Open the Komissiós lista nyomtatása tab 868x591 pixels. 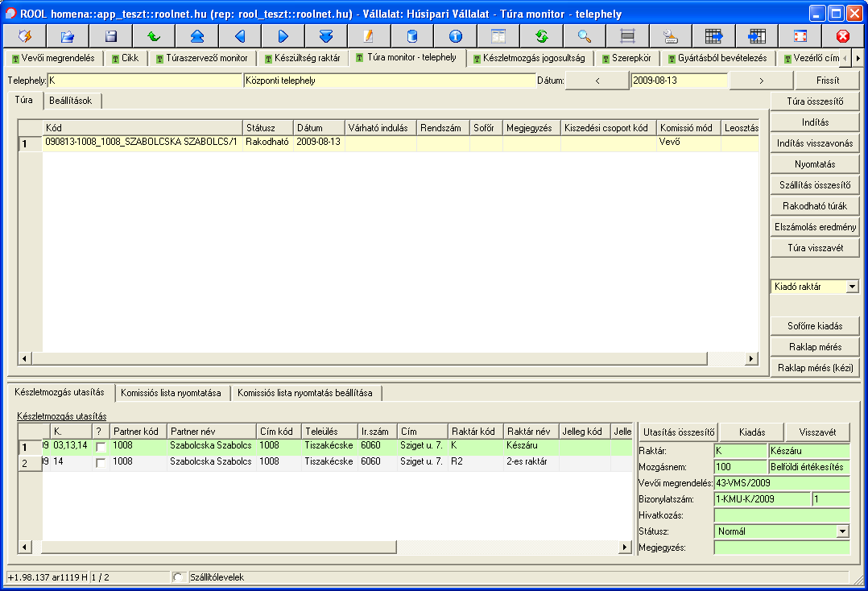coord(171,393)
